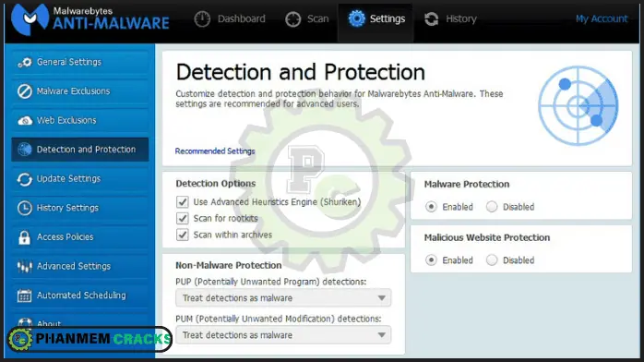This screenshot has height=362, width=644.
Task: Click the Recommended Settings link
Action: (x=215, y=151)
